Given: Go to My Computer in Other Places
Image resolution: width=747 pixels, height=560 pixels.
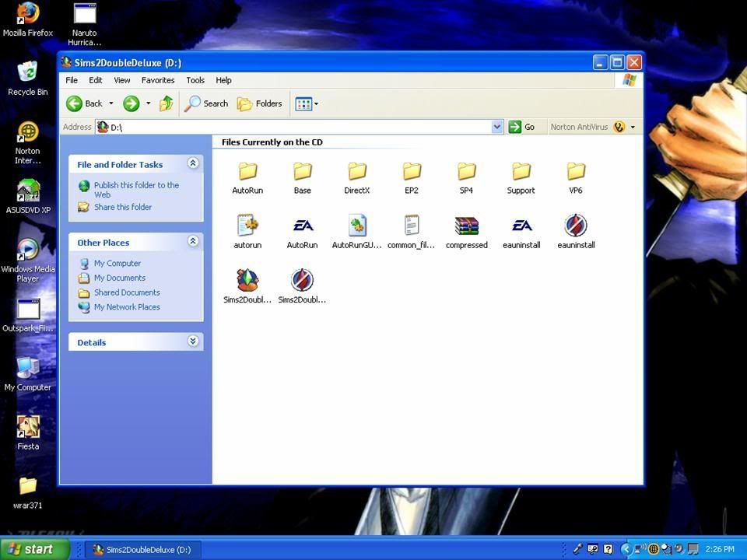Looking at the screenshot, I should click(117, 264).
